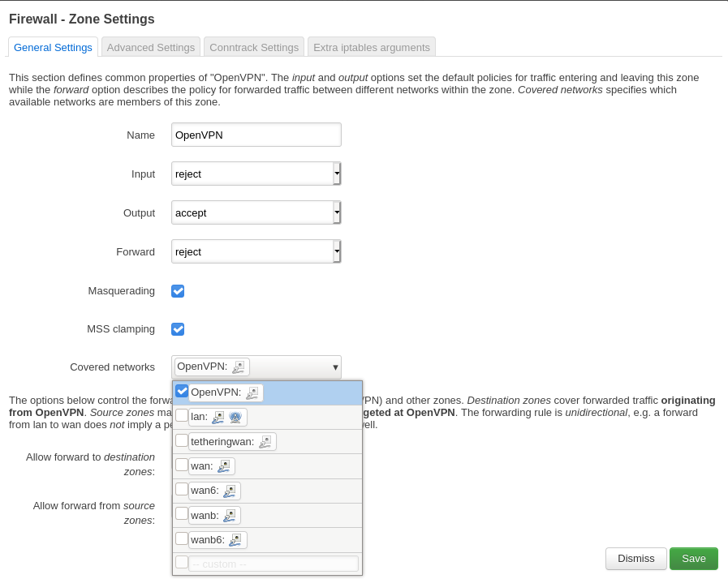Open the Input policy dropdown
This screenshot has height=579, width=728.
point(256,174)
